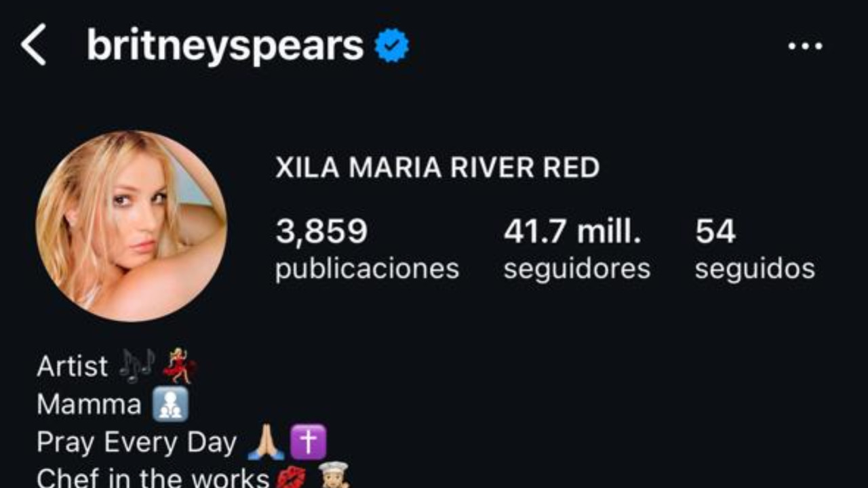868x488 pixels.
Task: Open the 3,859 publicaciones count
Action: tap(367, 249)
